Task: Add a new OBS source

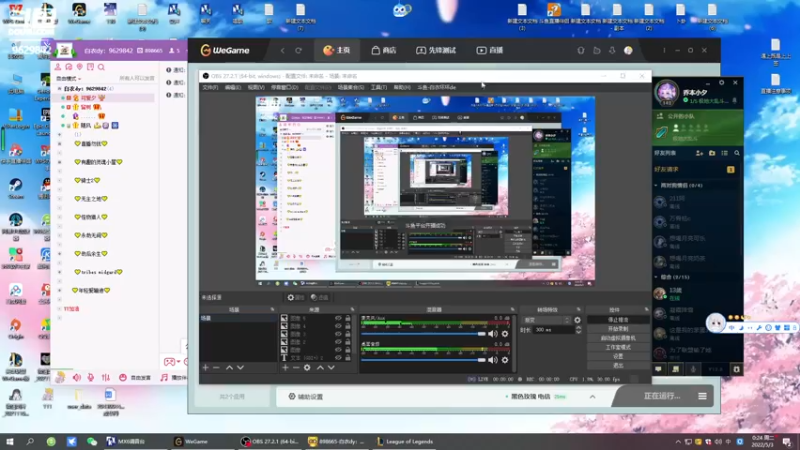Action: (x=285, y=367)
